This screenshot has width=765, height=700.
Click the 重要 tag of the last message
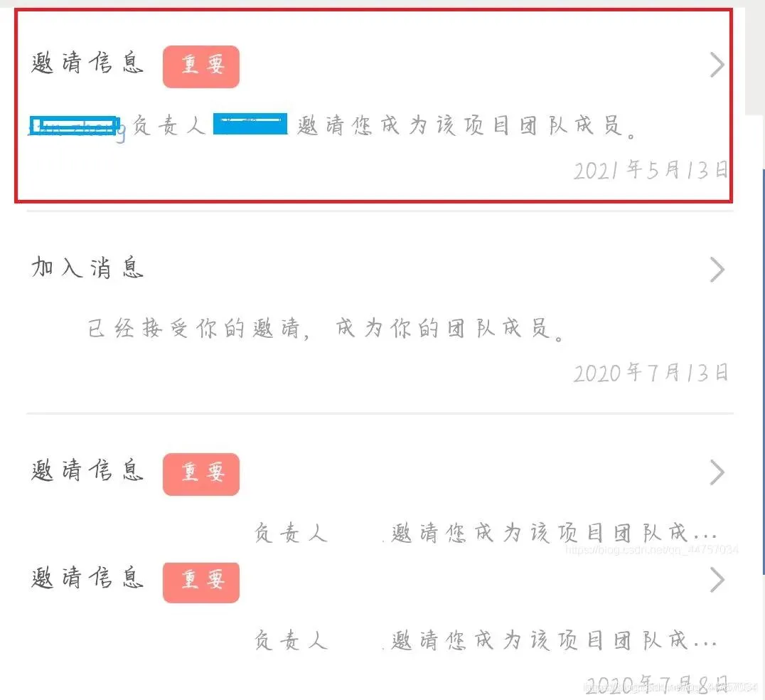201,583
